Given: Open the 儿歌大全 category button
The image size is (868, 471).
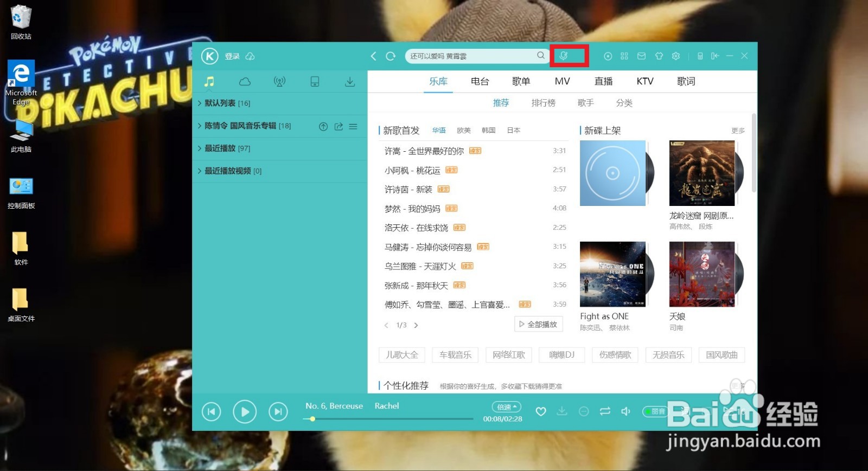Looking at the screenshot, I should [401, 355].
